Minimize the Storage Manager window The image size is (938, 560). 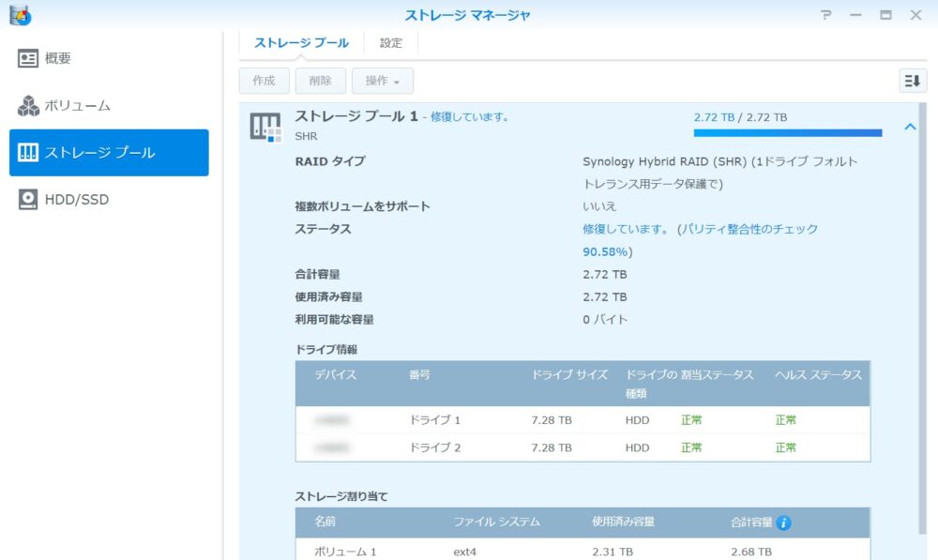[x=856, y=15]
